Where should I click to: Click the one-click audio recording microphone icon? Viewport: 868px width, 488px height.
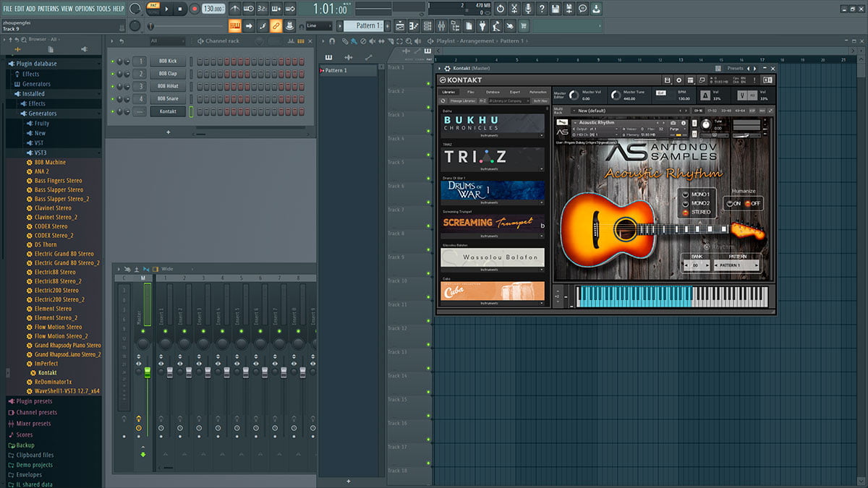click(528, 9)
